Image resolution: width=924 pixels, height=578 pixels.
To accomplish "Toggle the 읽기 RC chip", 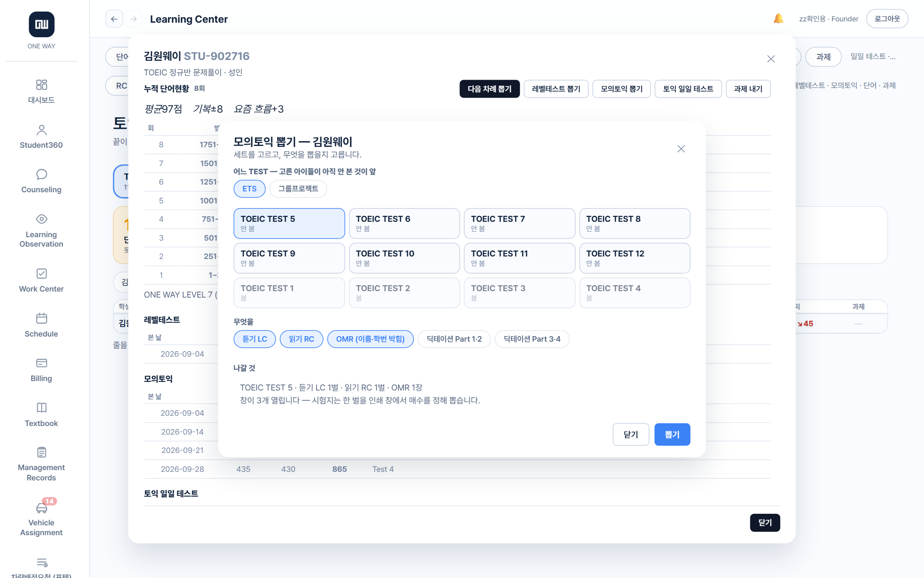I will click(x=301, y=339).
